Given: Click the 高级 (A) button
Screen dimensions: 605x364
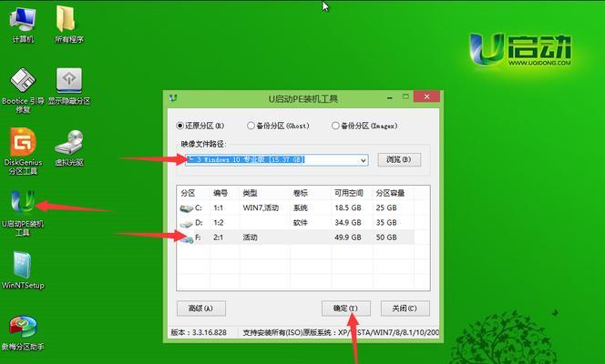Looking at the screenshot, I should (x=201, y=308).
